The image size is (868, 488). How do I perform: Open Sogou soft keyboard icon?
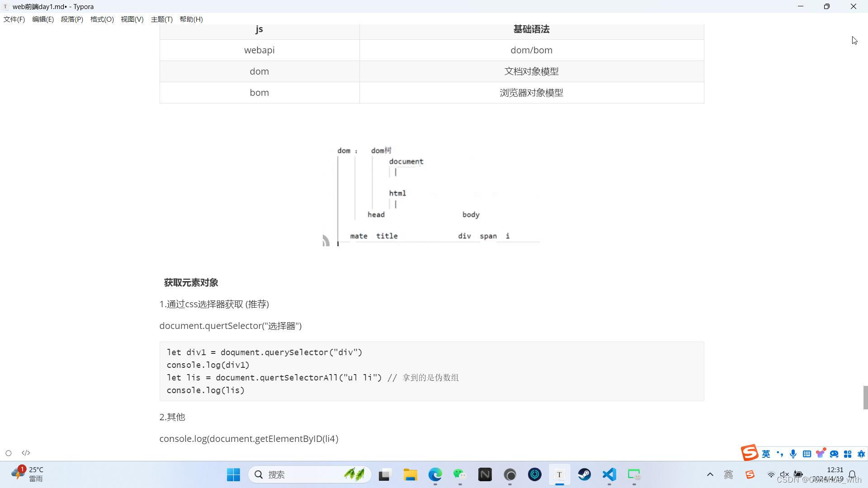[807, 454]
